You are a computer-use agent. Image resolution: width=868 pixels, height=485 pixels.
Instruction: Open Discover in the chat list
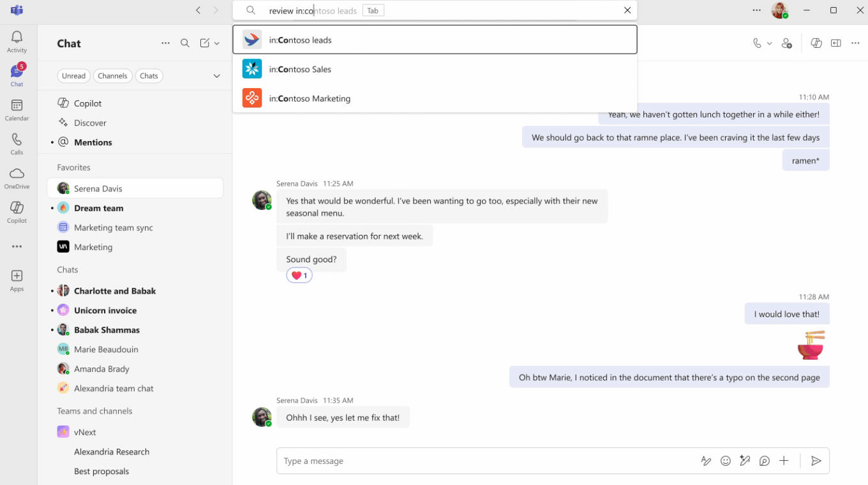[x=135, y=123]
